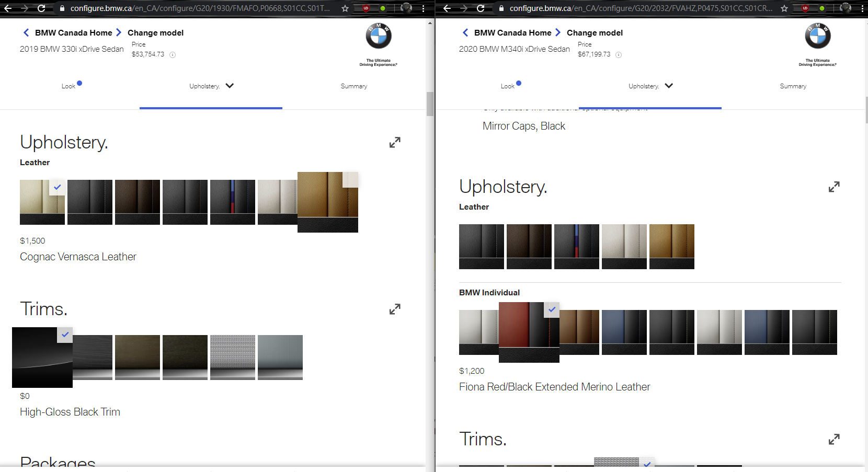Click right browser address bar URL
This screenshot has height=472, width=868.
pyautogui.click(x=641, y=8)
